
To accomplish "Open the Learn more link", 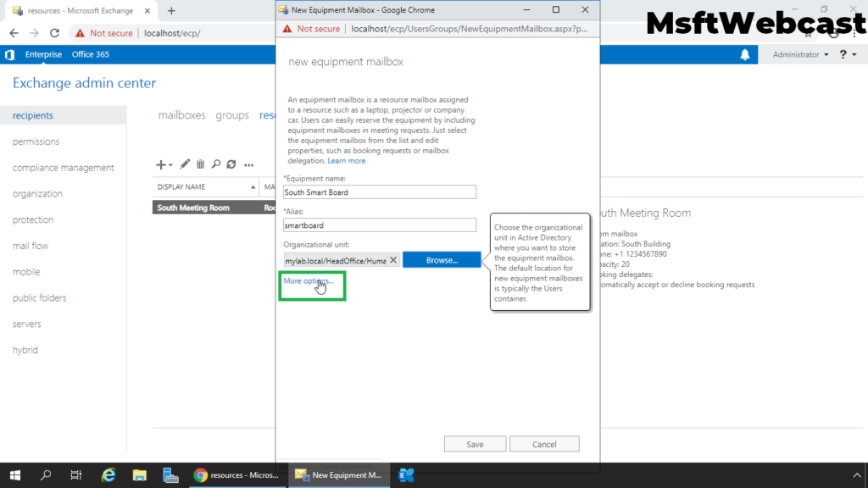I will pyautogui.click(x=347, y=160).
